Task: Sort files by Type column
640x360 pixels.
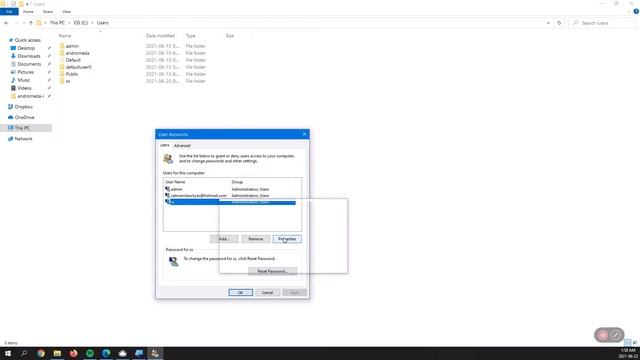Action: pos(191,36)
